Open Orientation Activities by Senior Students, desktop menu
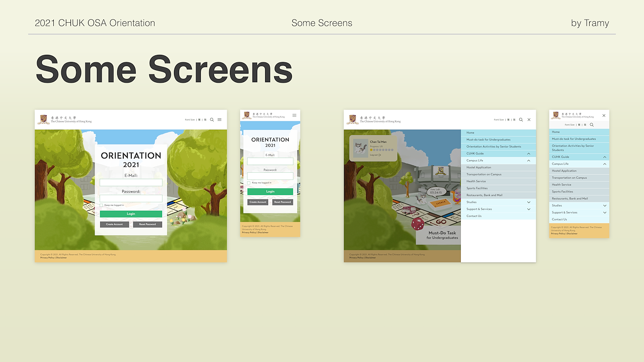Screen dimensions: 644x362 coord(498,147)
